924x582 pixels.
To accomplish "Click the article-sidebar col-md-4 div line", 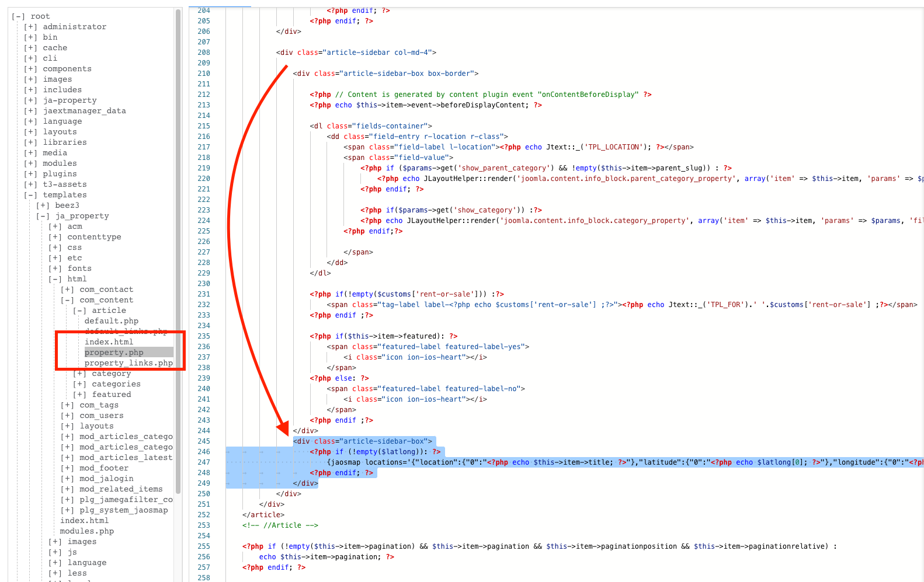I will pos(356,53).
